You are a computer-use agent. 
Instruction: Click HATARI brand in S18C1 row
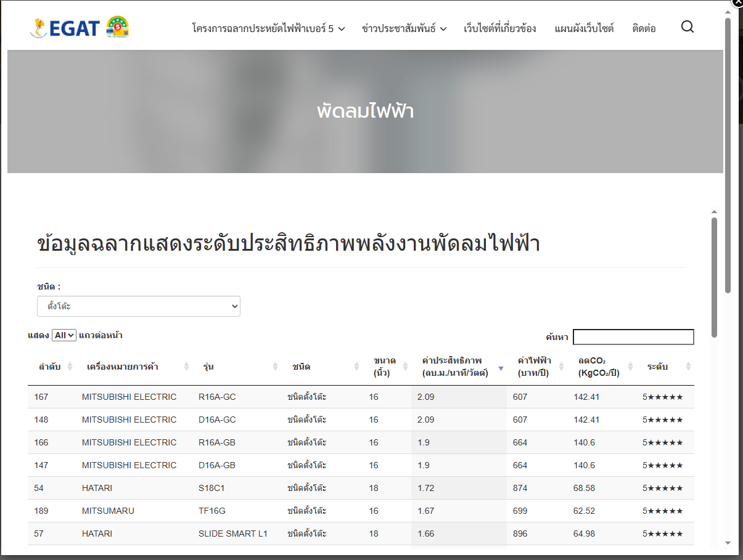(x=97, y=488)
